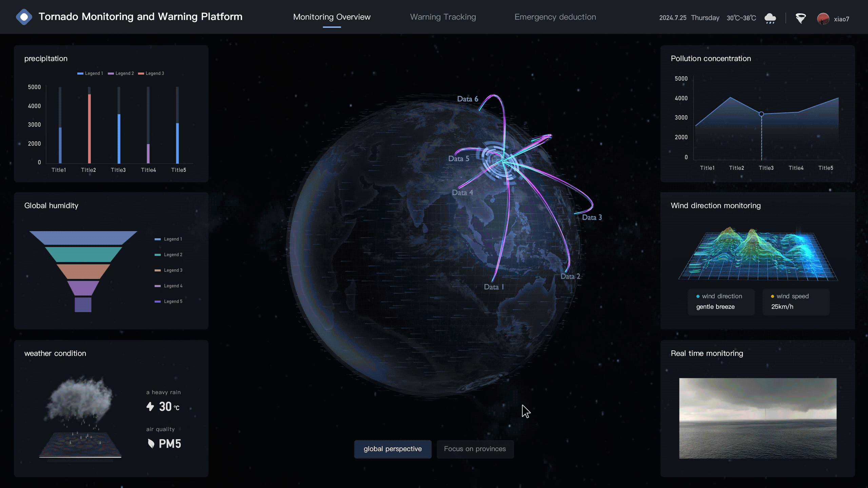Image resolution: width=868 pixels, height=488 pixels.
Task: Click the PM5 air quality value
Action: tap(170, 444)
